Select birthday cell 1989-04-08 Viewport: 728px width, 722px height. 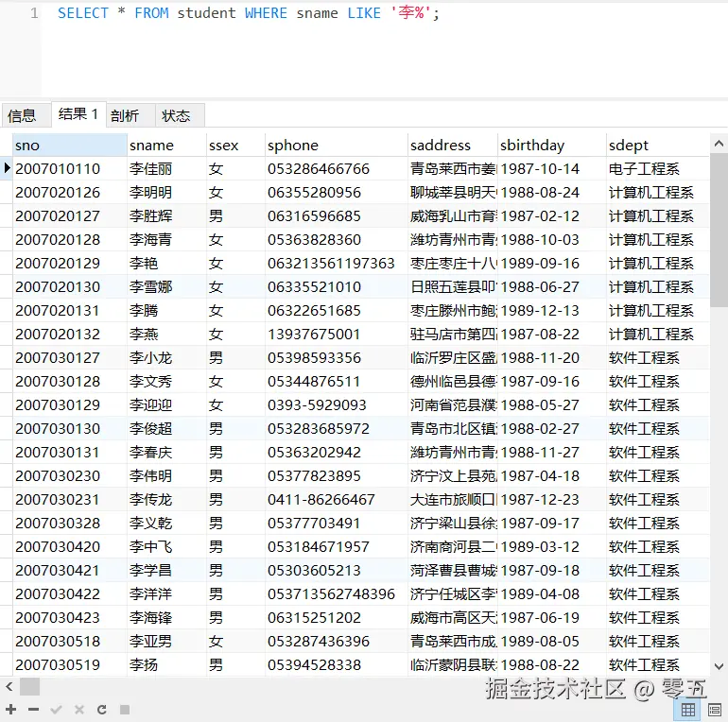click(x=552, y=594)
